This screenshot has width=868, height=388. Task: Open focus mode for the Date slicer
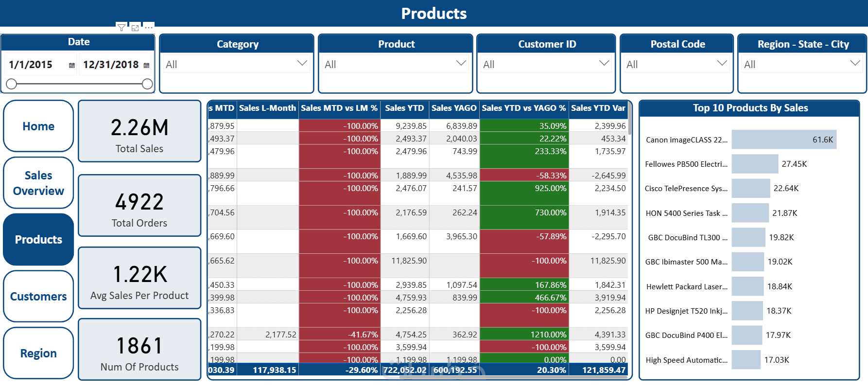135,28
